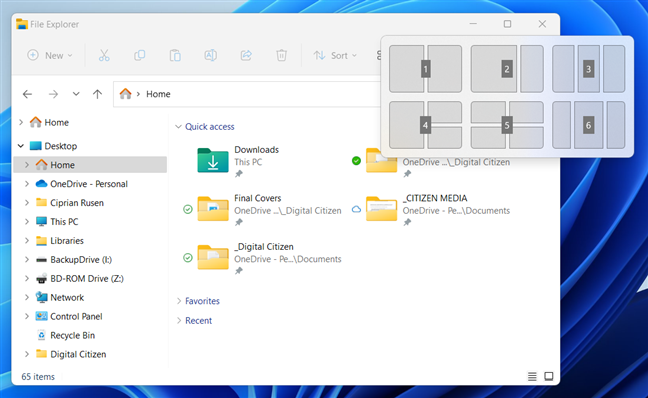Snap to left narrow zone of layout 6
Viewport: 648px width, 398px height.
click(x=562, y=125)
